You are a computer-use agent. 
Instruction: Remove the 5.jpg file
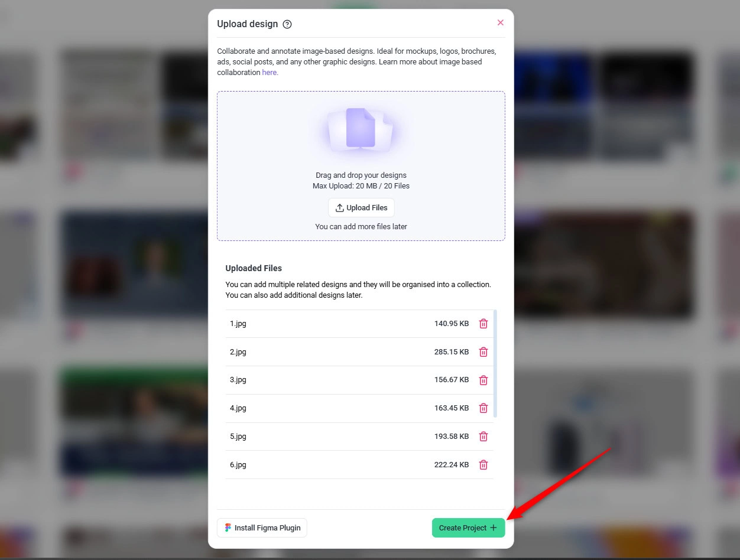[483, 437]
